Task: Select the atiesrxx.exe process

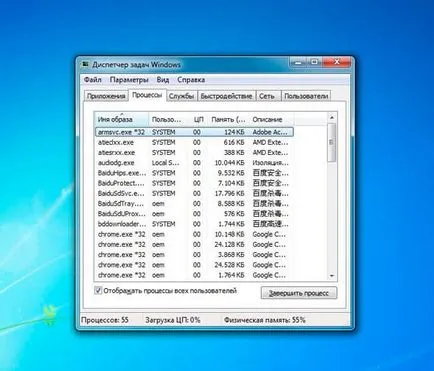Action: (x=194, y=153)
